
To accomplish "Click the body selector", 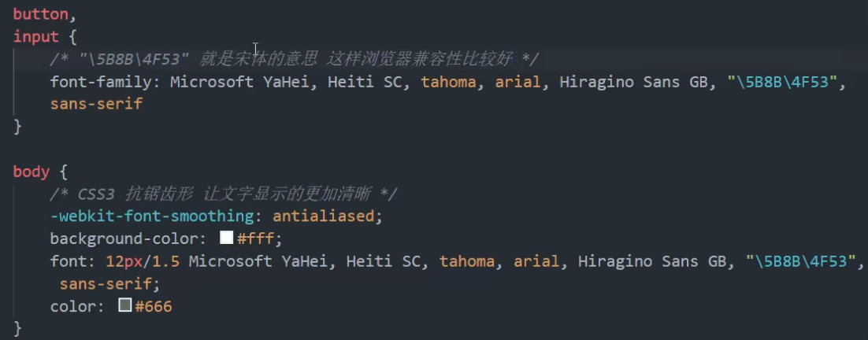I will pyautogui.click(x=32, y=172).
